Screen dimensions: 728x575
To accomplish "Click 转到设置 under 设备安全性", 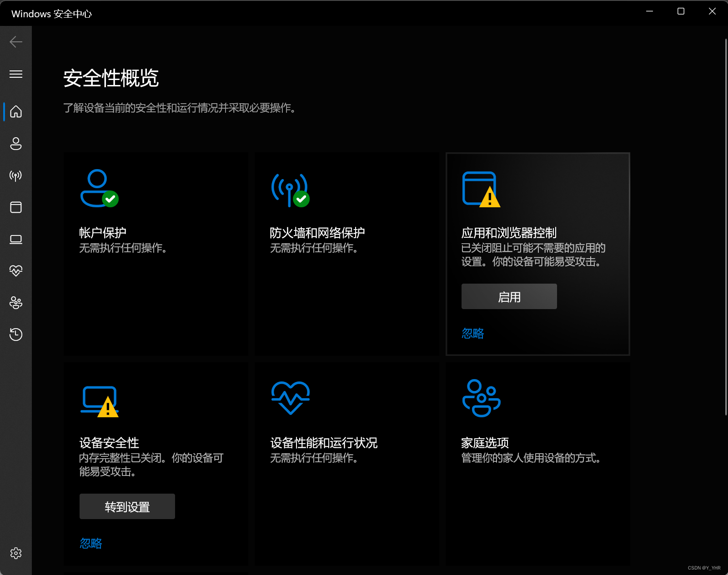I will (127, 506).
